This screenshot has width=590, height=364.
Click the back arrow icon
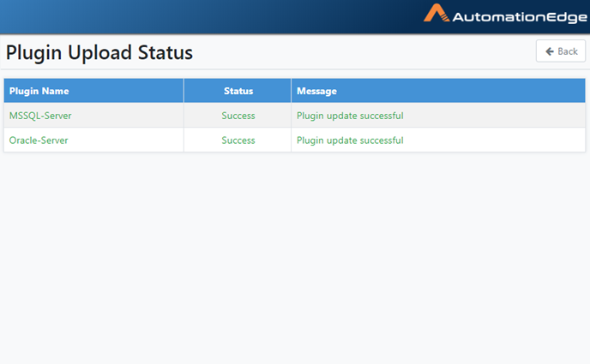(x=550, y=51)
